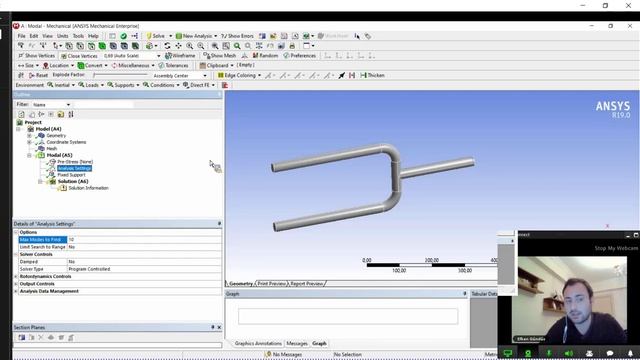Screen dimensions: 640x360
Task: Click the delete X icon in Section Planes
Action: coord(41,338)
